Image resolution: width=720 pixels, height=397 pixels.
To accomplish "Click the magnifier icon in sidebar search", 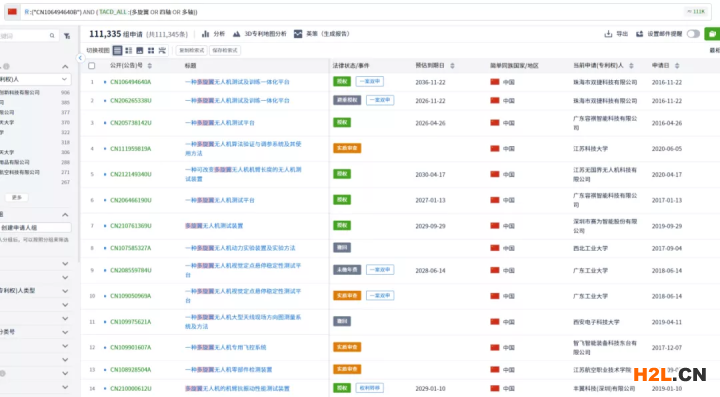I will tap(52, 36).
